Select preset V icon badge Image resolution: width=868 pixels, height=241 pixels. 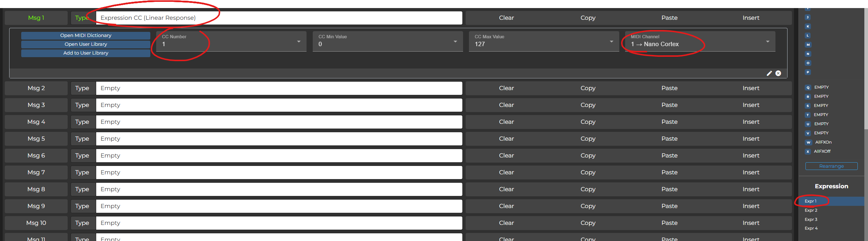[808, 133]
